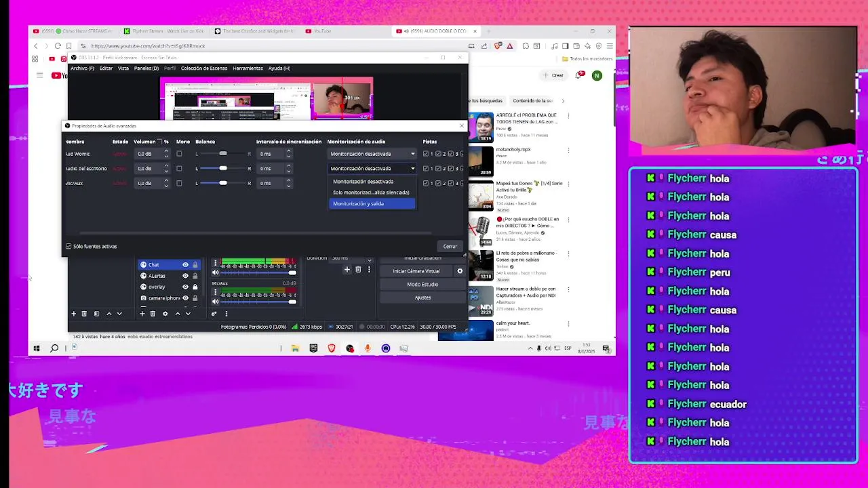Open virtual camera settings gear icon
This screenshot has height=488, width=868.
[460, 271]
